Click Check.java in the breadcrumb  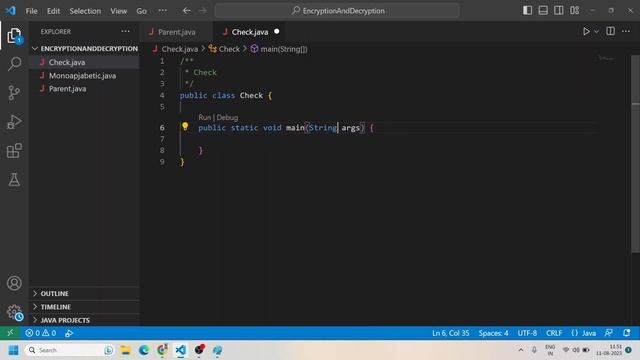[x=179, y=49]
